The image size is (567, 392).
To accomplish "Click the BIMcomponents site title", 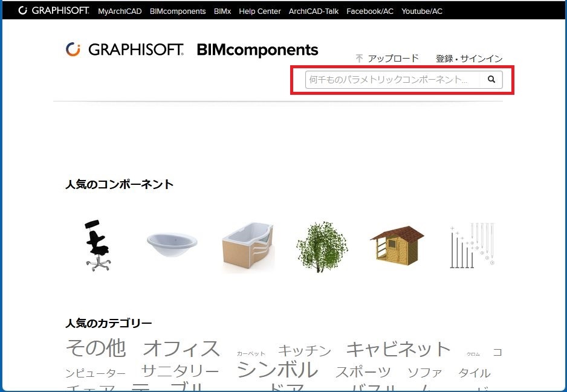I will (x=258, y=50).
